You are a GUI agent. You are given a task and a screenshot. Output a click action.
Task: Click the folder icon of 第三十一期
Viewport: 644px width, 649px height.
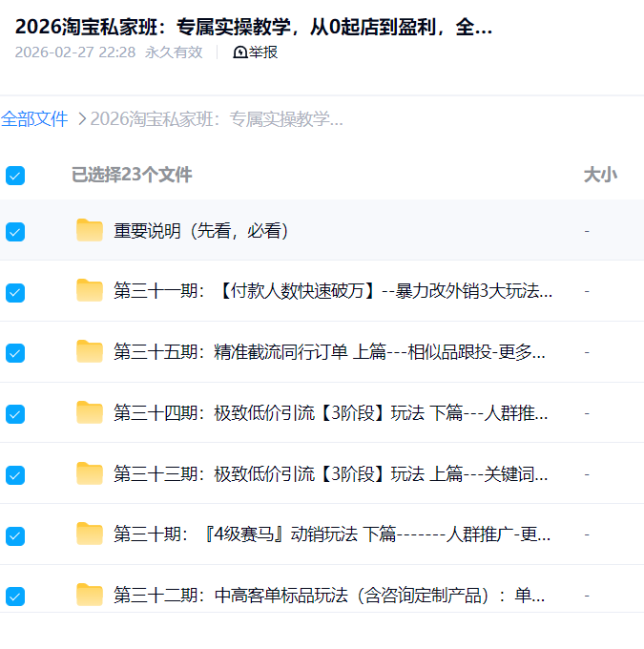(90, 291)
